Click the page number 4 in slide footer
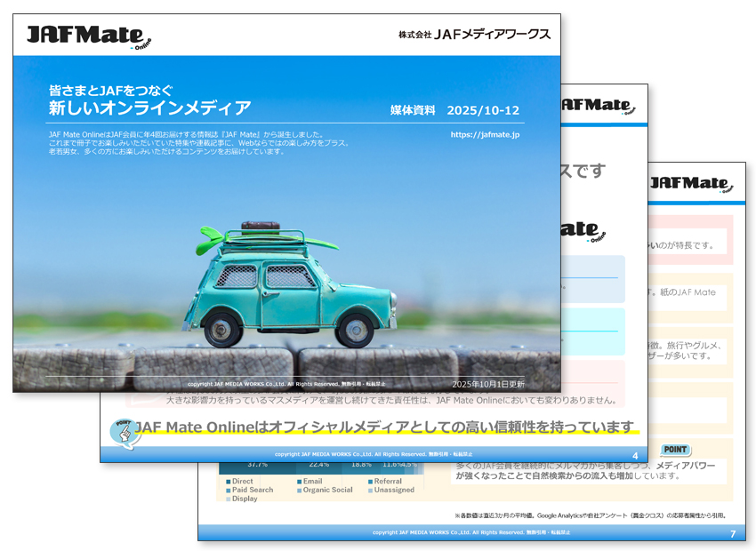The width and height of the screenshot is (756, 551). tap(635, 455)
